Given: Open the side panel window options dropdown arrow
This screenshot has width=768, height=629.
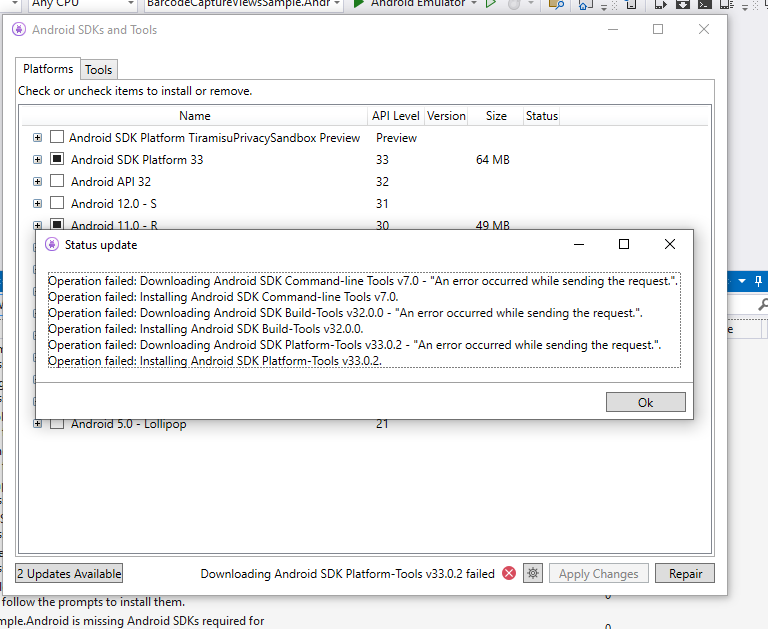Looking at the screenshot, I should tap(742, 281).
